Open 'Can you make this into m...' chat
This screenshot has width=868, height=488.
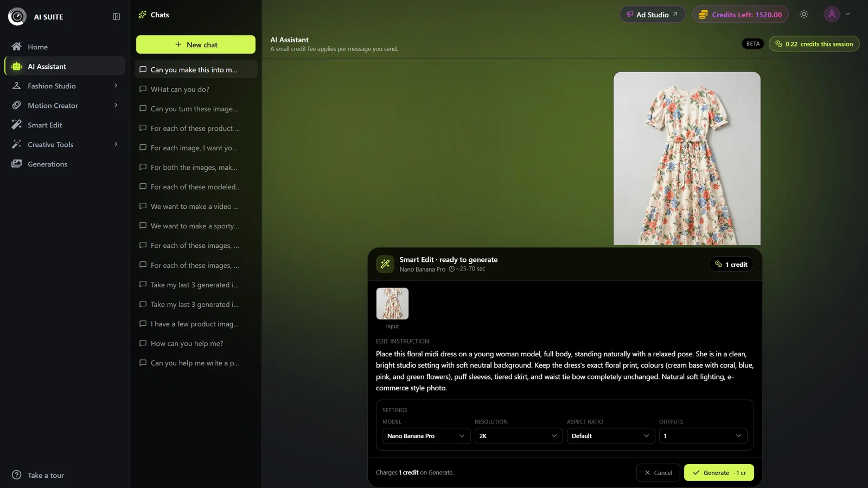tap(196, 70)
